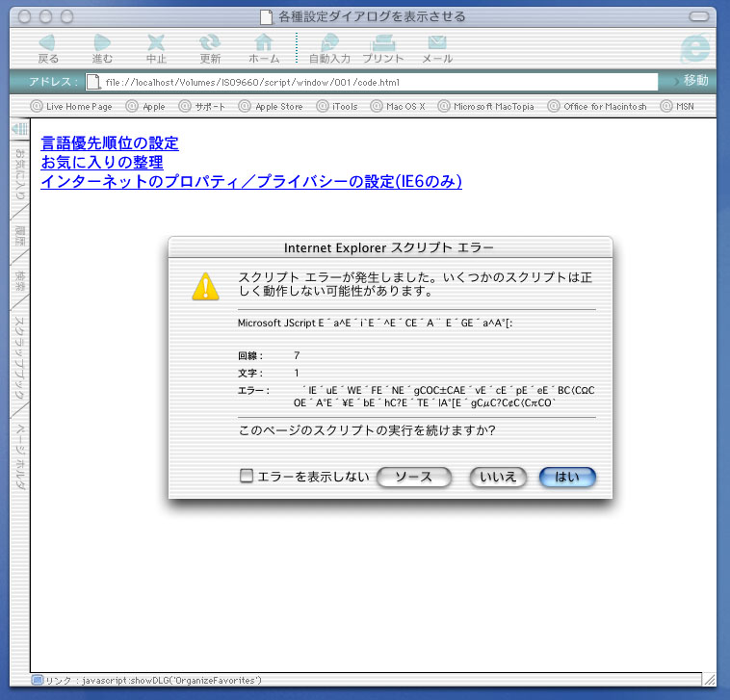Click the window resize grip corner
Viewport: 730px width, 700px height.
pyautogui.click(x=710, y=680)
